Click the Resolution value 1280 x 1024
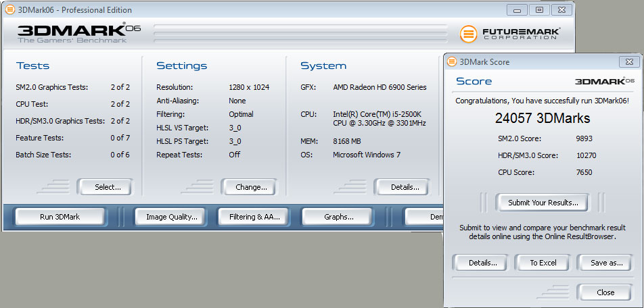The height and width of the screenshot is (308, 644). click(249, 87)
